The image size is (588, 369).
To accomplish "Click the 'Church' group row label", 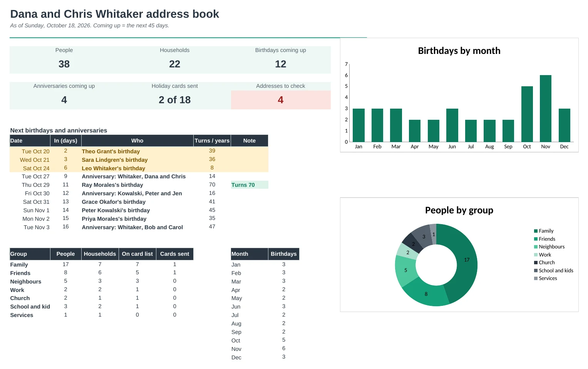I will click(20, 298).
